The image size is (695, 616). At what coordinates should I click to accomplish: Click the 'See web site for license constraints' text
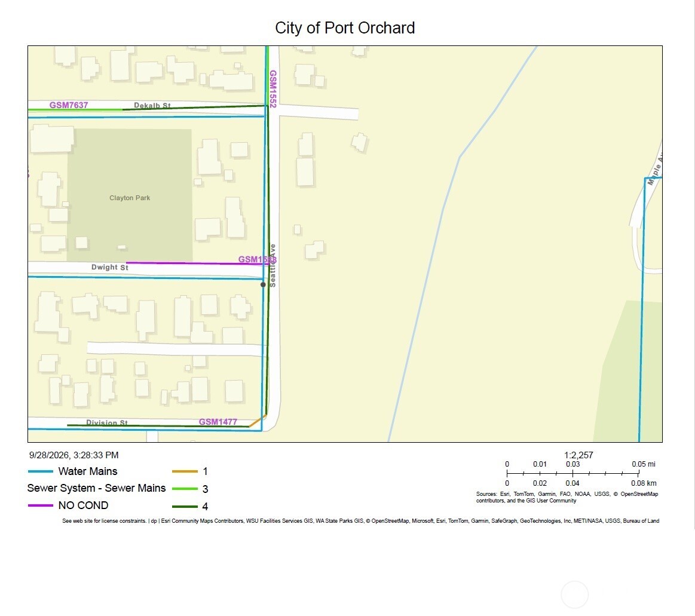(x=104, y=521)
